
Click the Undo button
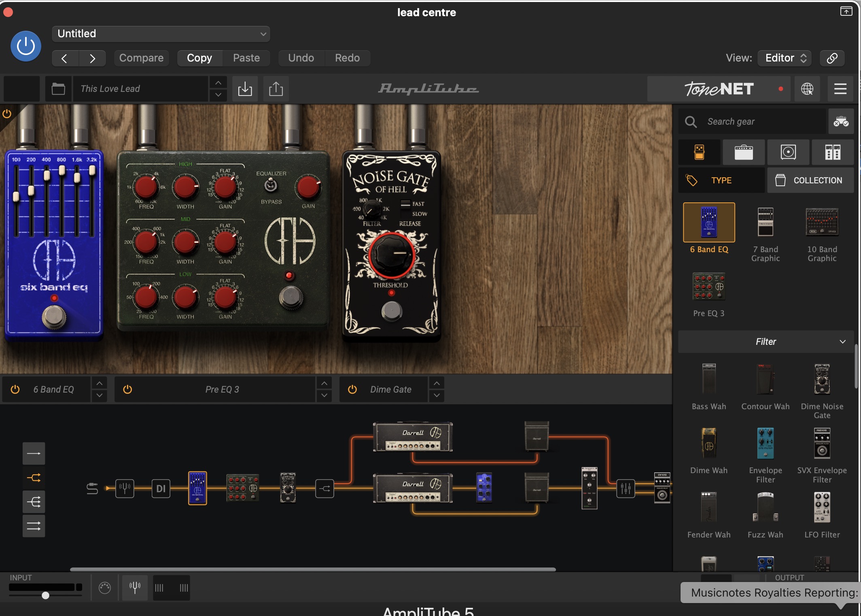pos(301,58)
